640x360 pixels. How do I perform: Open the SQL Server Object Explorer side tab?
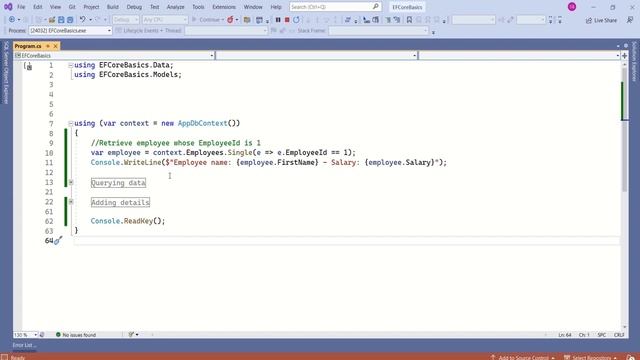point(6,72)
